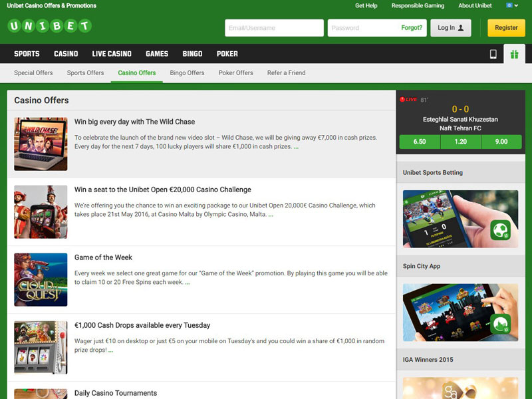Click the Unibet logo

(x=49, y=26)
